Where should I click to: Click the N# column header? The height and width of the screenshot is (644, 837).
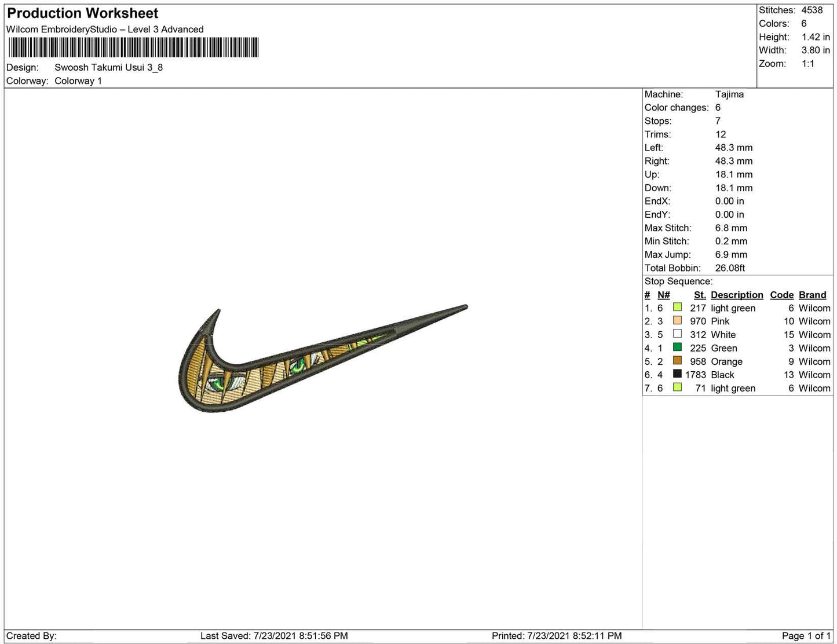coord(663,295)
